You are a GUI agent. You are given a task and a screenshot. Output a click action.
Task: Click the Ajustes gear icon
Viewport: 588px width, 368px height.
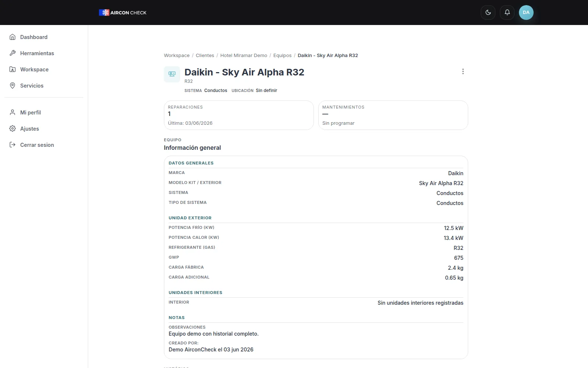12,129
